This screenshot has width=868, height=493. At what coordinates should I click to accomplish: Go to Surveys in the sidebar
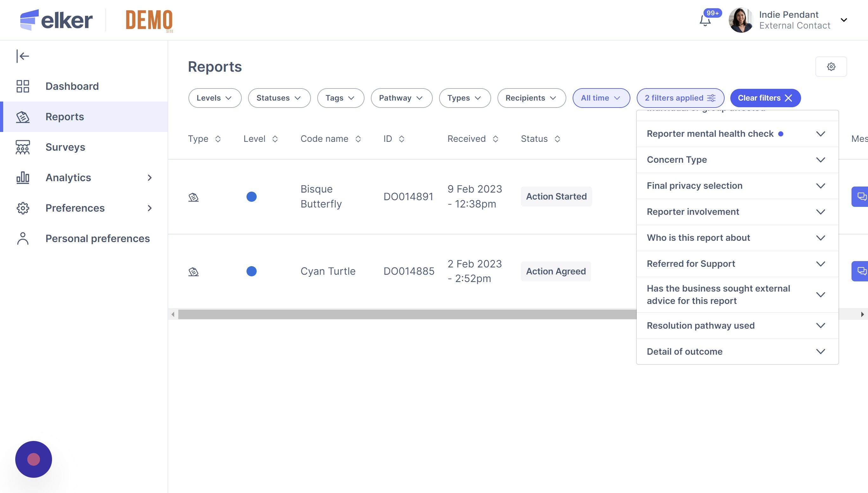[x=65, y=147]
